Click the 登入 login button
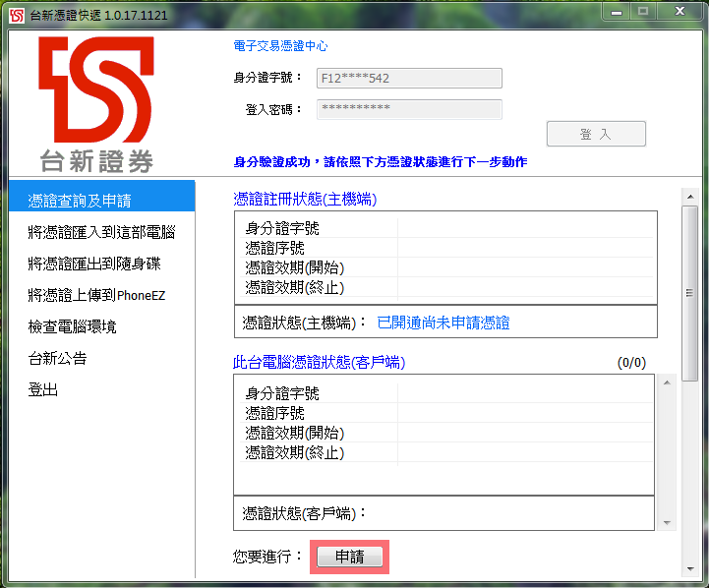This screenshot has width=709, height=588. 596,134
